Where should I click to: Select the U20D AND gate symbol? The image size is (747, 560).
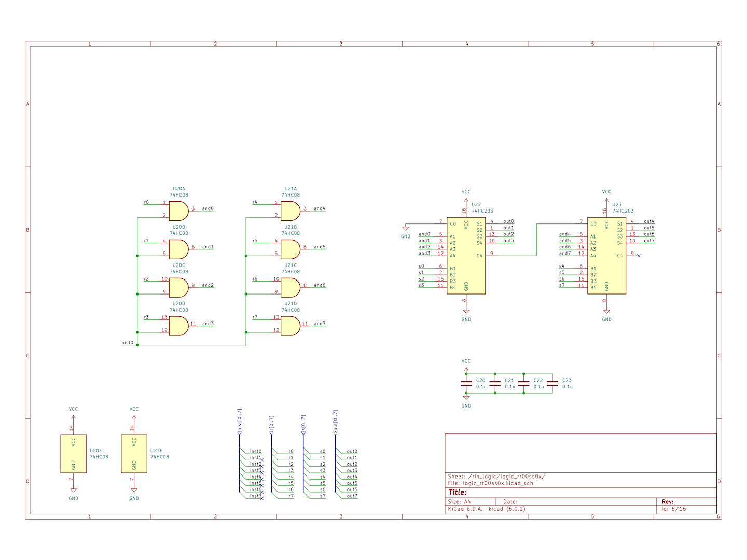pyautogui.click(x=178, y=326)
